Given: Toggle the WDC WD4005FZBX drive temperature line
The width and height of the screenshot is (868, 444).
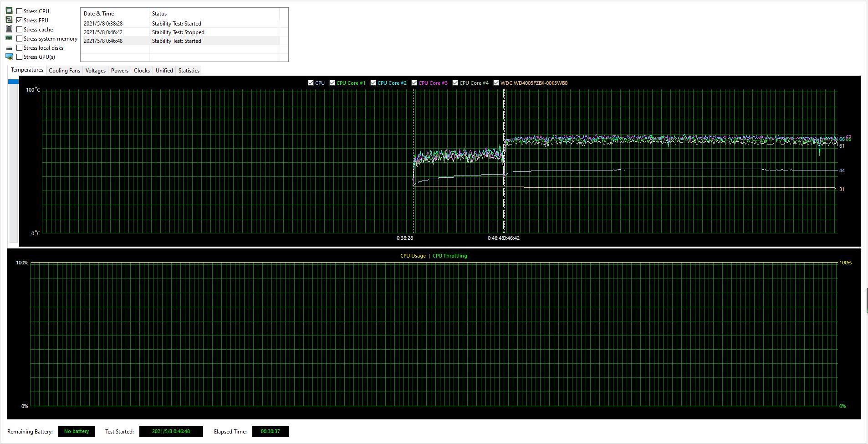Looking at the screenshot, I should 496,83.
